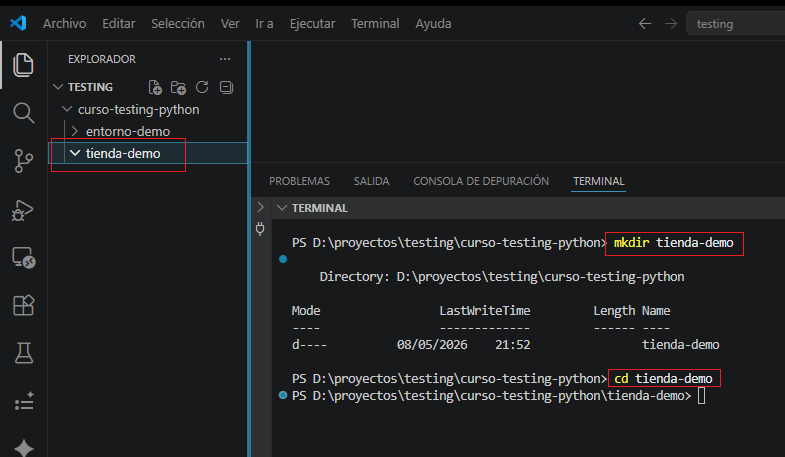Click the '21:52' time value
This screenshot has height=457, width=785.
pos(513,344)
